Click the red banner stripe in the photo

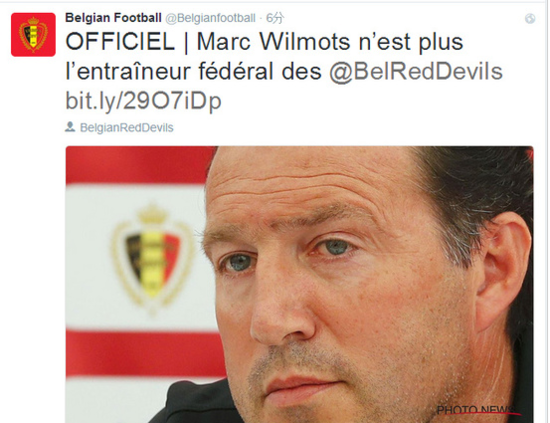pos(146,353)
